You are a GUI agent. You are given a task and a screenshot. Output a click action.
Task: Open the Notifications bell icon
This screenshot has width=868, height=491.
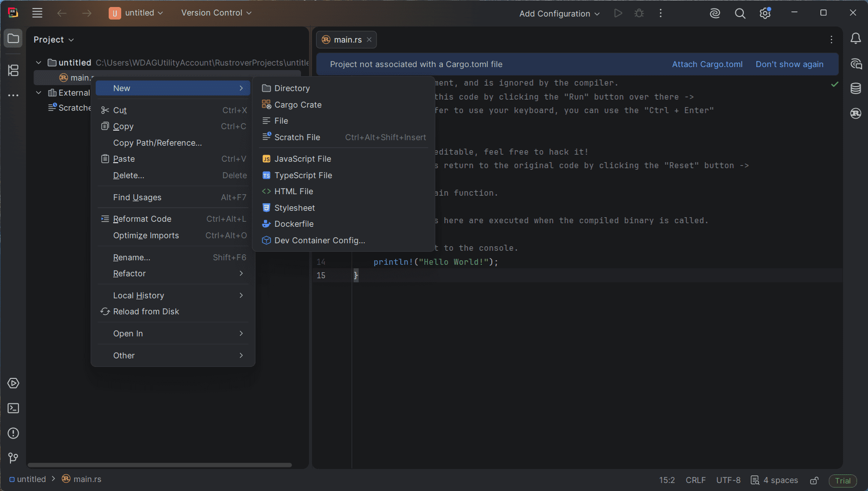855,39
